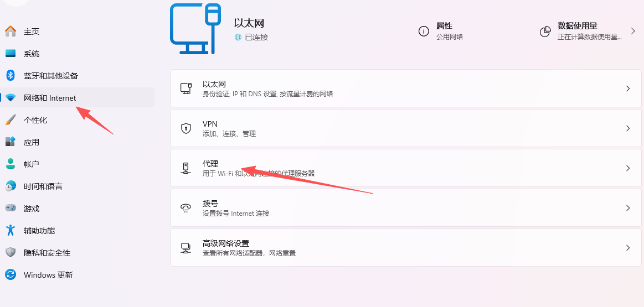644x307 pixels.
Task: Click text 添加、连接、管理
Action: tap(229, 134)
